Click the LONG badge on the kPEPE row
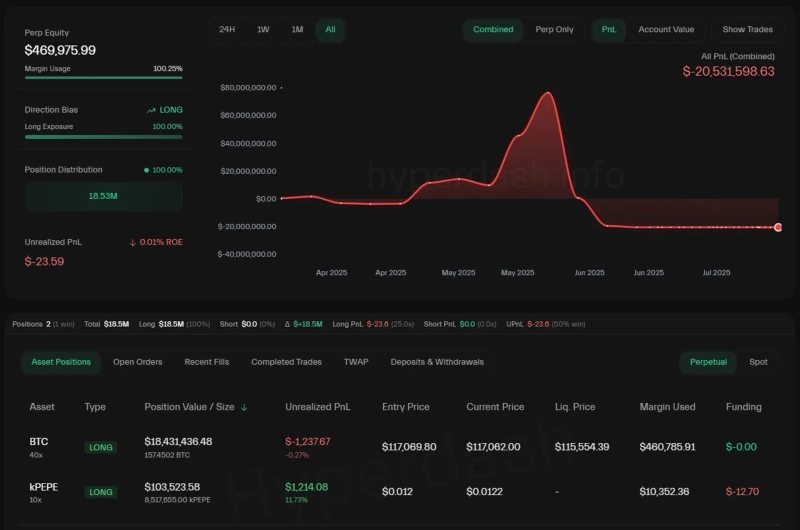 (x=100, y=492)
